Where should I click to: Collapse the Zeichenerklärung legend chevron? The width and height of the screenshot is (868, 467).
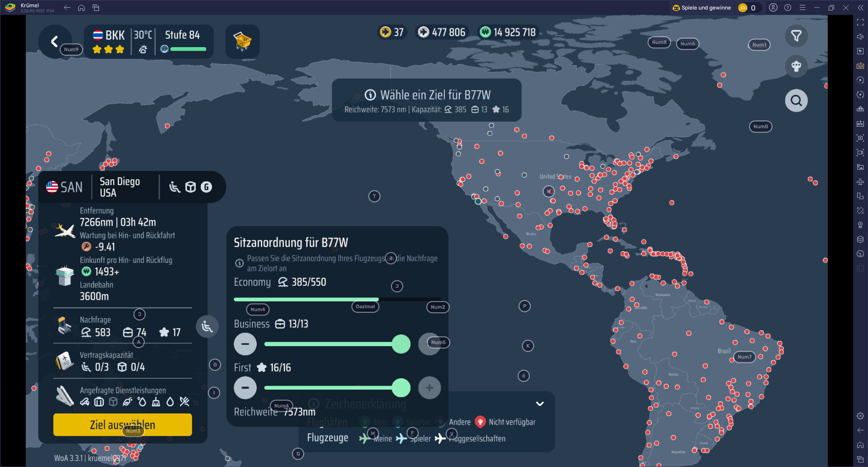540,404
